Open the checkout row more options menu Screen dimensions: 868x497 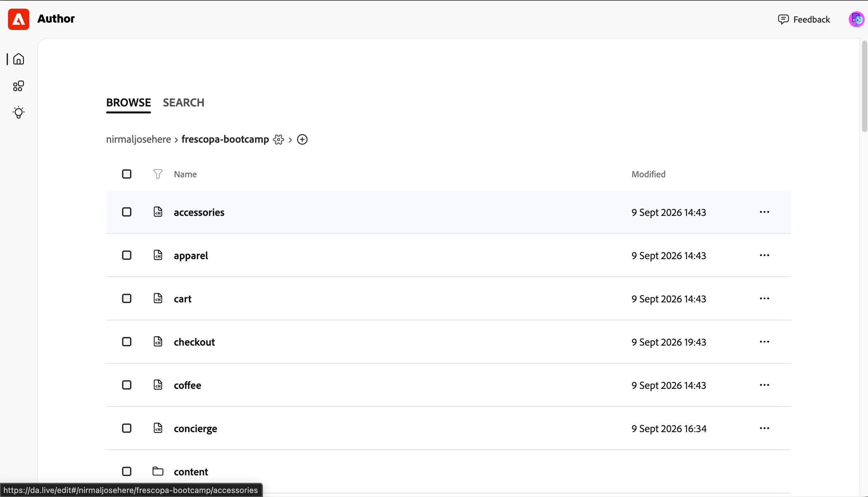tap(764, 342)
